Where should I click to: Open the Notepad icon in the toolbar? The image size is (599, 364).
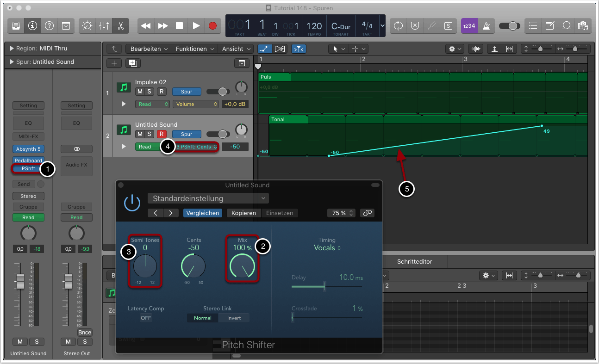pos(549,26)
